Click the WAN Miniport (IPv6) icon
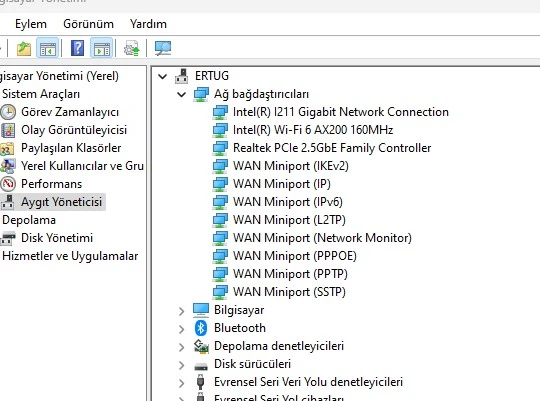This screenshot has width=540, height=401. (x=220, y=202)
